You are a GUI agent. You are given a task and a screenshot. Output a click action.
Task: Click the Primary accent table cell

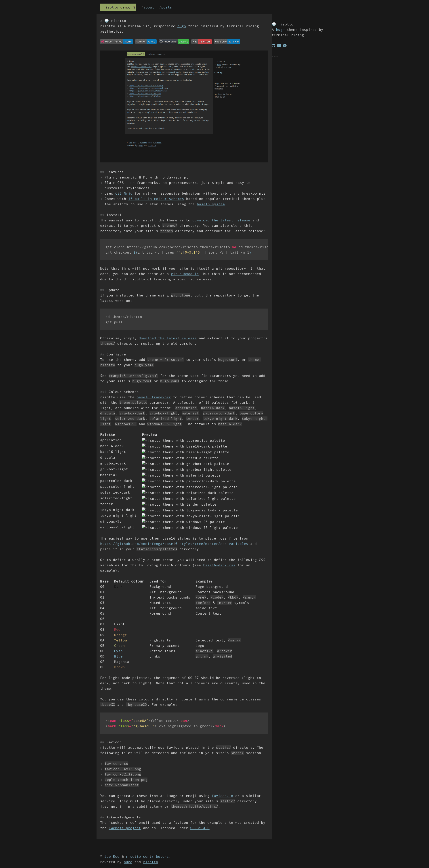click(164, 646)
